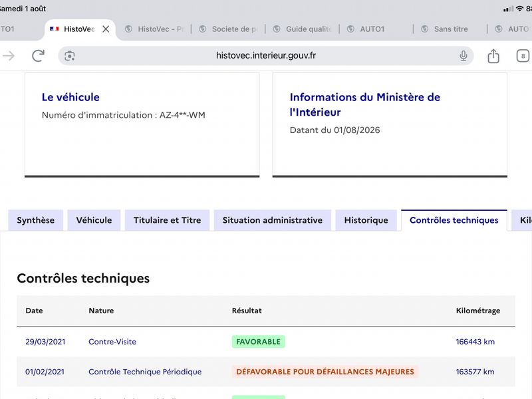This screenshot has width=532, height=399.
Task: Close the active HistoVec tab
Action: point(106,29)
